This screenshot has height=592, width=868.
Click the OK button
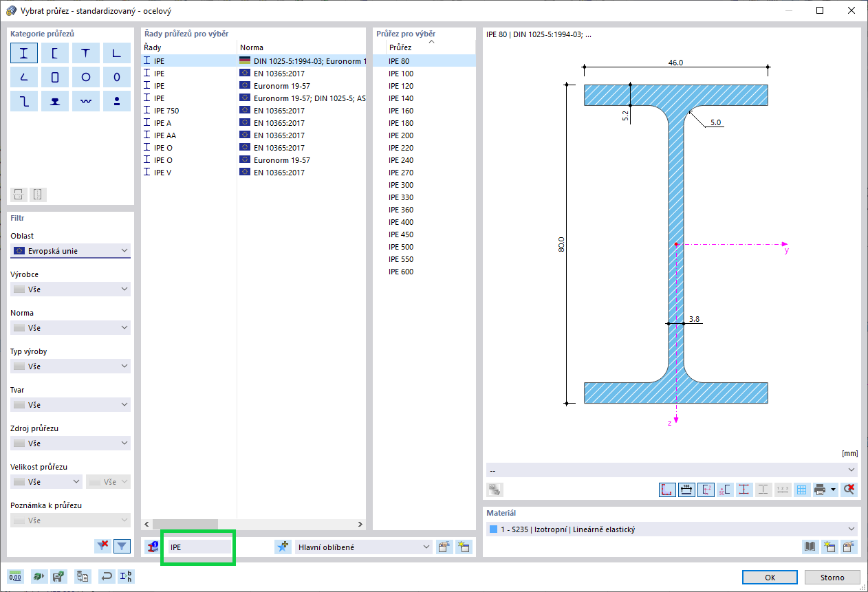(770, 577)
